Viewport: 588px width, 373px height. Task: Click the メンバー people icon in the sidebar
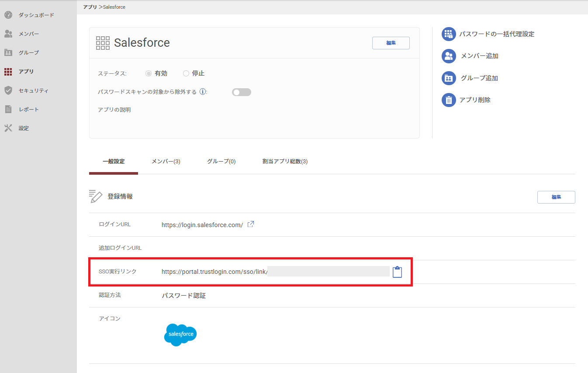8,34
